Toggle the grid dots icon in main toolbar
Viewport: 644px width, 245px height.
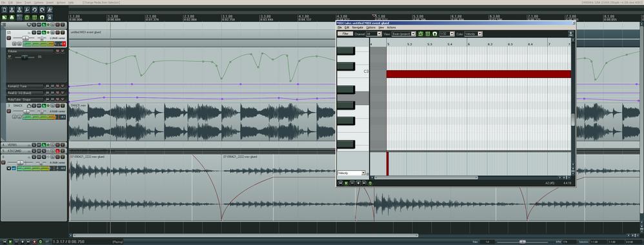[x=19, y=17]
